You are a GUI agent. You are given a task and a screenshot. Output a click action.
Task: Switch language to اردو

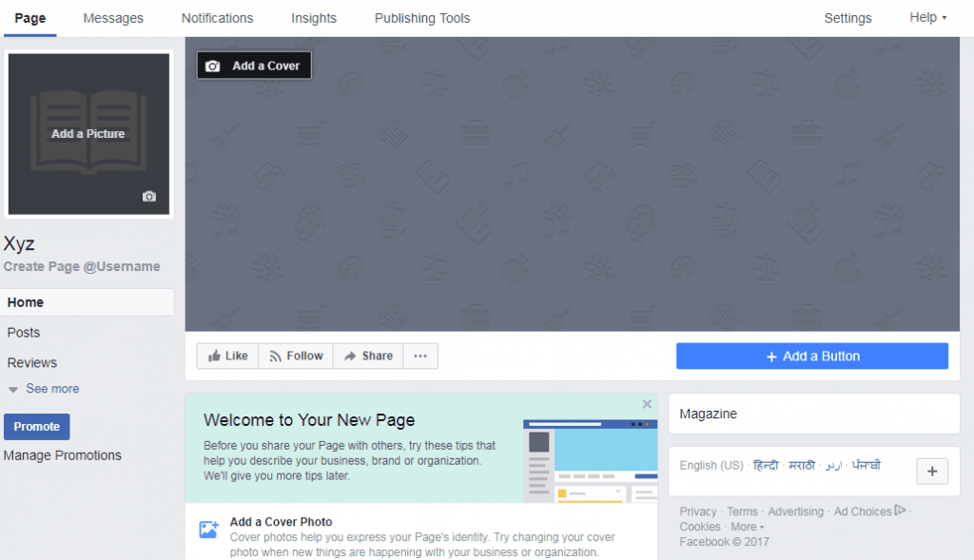point(833,466)
